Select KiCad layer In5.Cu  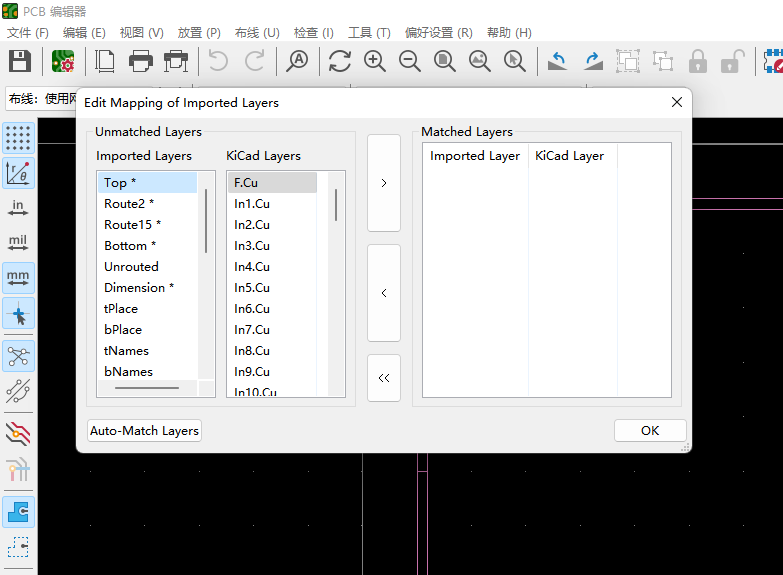coord(272,288)
